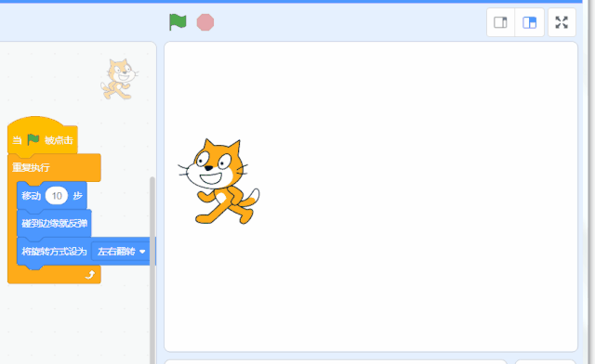Click the dropdown arrow next to 左右翻转
Viewport: 595px width, 364px height.
coord(142,252)
